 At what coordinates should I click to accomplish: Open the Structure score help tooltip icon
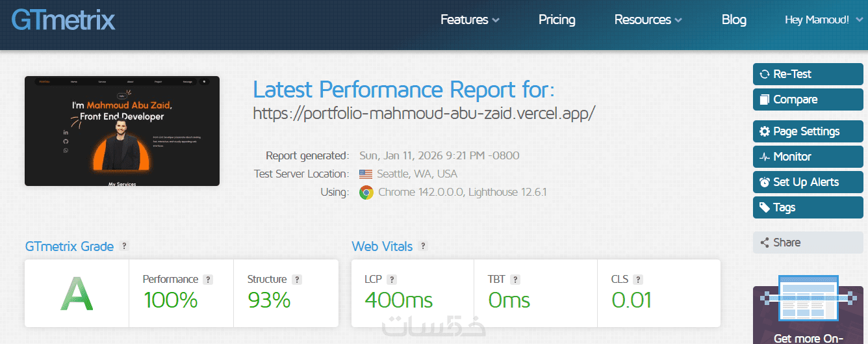tap(297, 280)
